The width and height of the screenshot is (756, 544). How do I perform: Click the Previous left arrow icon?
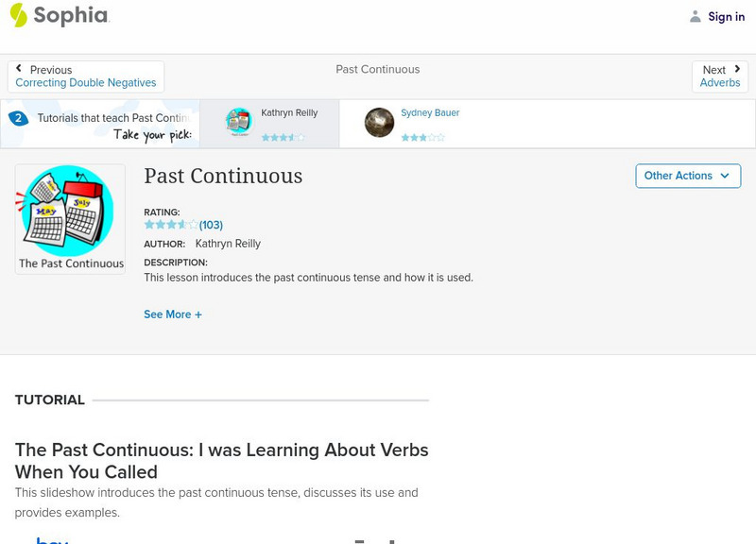tap(20, 70)
